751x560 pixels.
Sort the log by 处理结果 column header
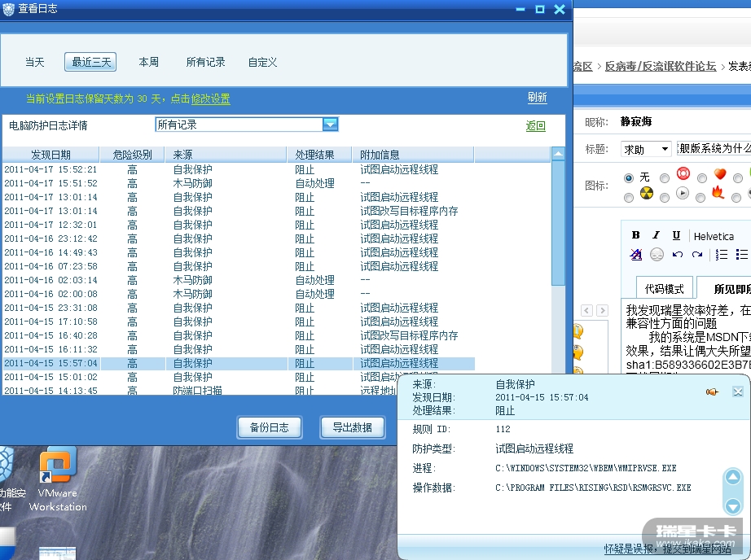(x=319, y=155)
